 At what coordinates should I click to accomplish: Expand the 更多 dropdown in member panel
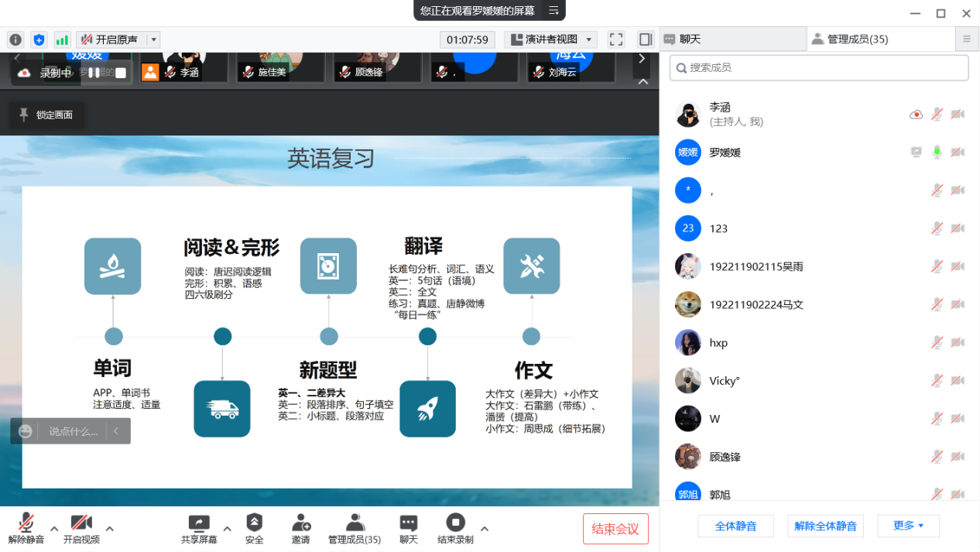pyautogui.click(x=908, y=526)
